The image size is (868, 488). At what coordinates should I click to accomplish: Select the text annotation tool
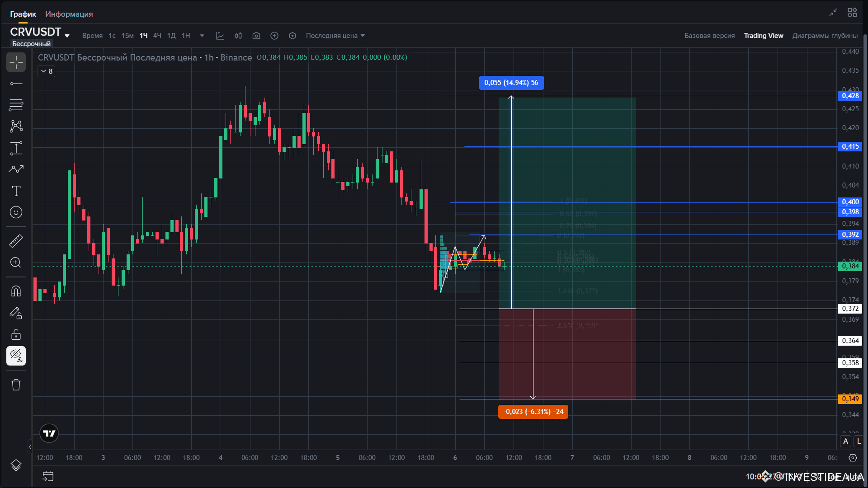[16, 191]
